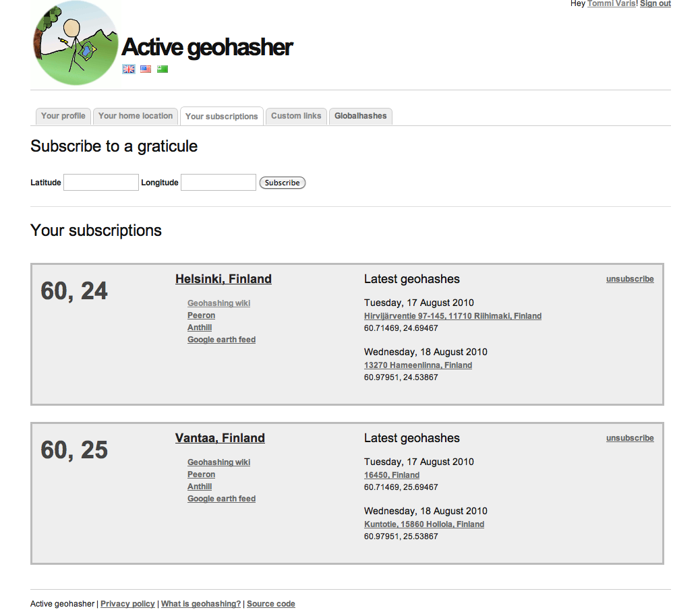
Task: Switch language using the US flag icon
Action: coord(146,69)
